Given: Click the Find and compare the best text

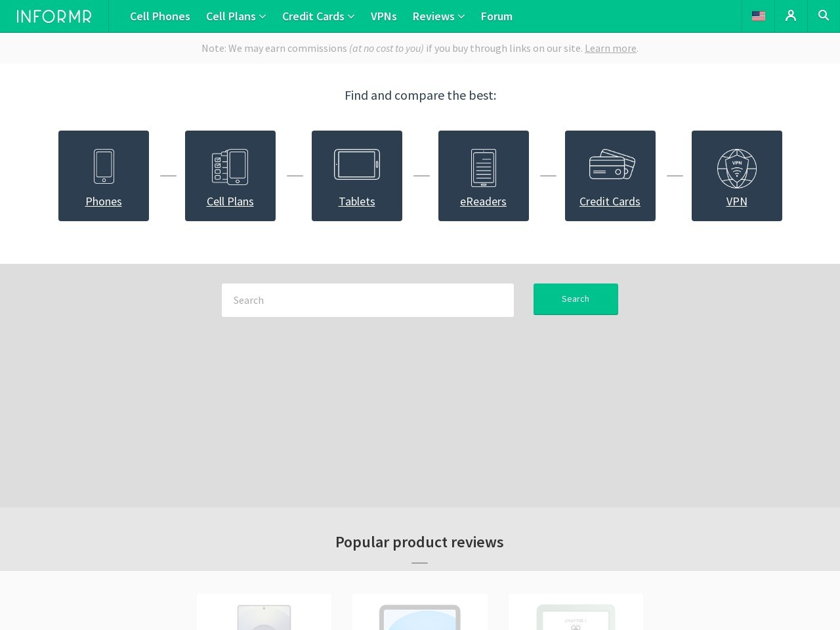Looking at the screenshot, I should [x=420, y=95].
